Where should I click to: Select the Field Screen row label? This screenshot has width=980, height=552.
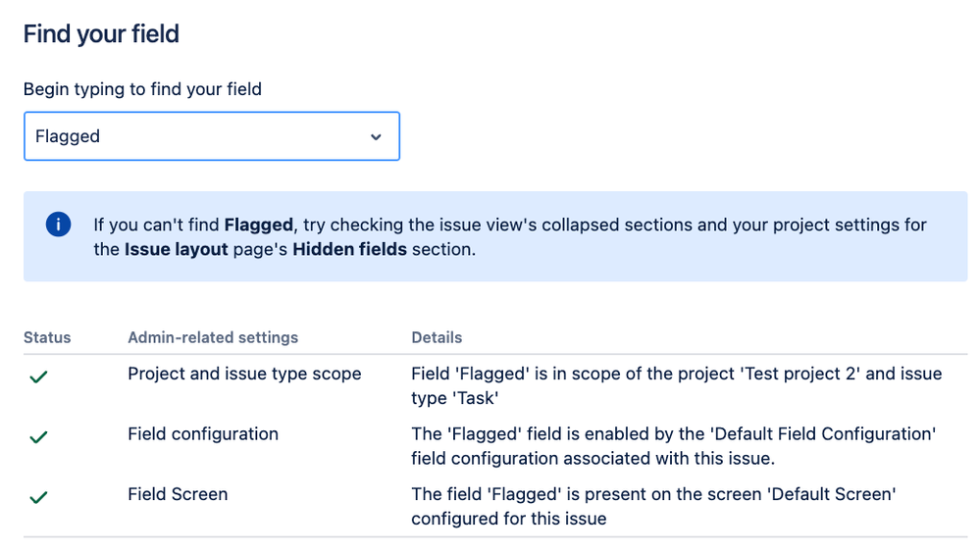(179, 494)
